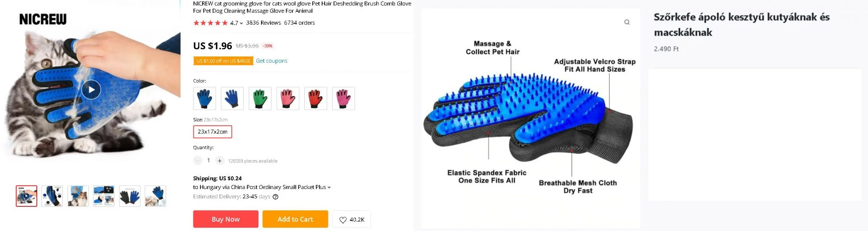
Task: Select the 23x17x2cm size option
Action: pos(212,132)
